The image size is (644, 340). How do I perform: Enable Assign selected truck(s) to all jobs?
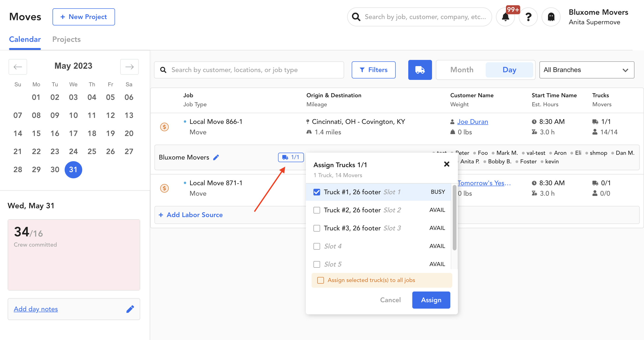point(321,280)
